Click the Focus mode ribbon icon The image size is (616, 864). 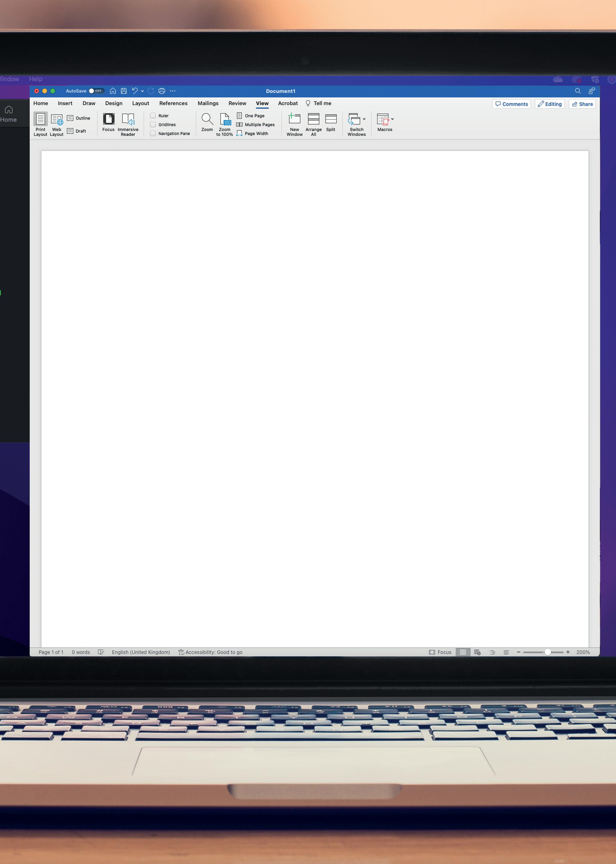pos(109,119)
